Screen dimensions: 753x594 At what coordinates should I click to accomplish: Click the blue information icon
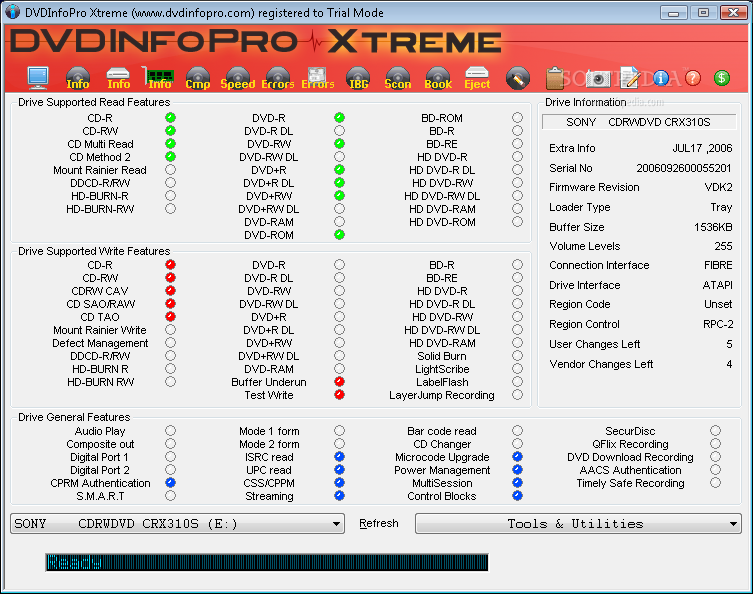point(661,78)
